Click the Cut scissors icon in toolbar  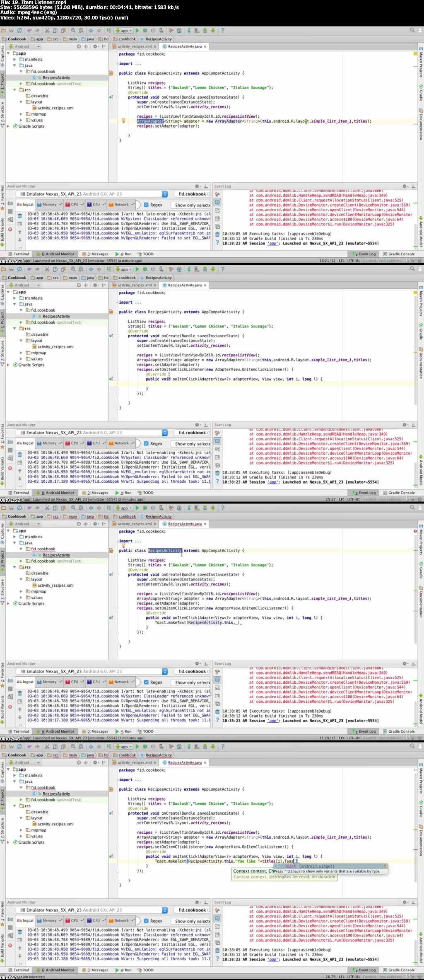click(47, 31)
